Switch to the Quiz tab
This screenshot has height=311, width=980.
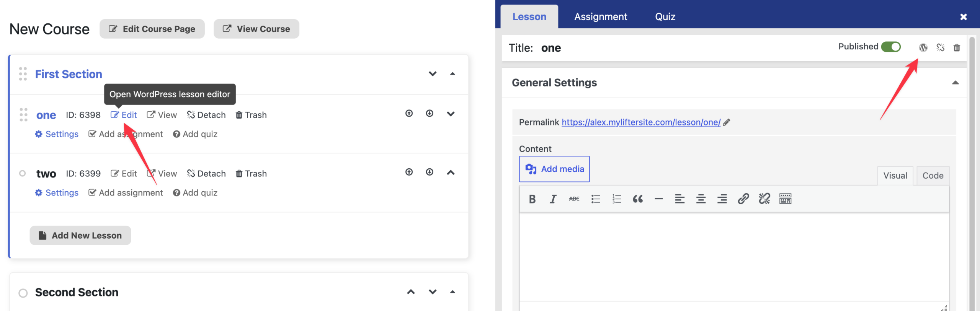[x=665, y=17]
